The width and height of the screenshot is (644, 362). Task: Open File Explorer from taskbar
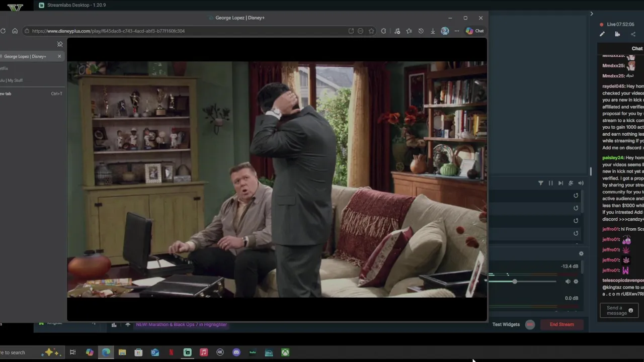(122, 352)
